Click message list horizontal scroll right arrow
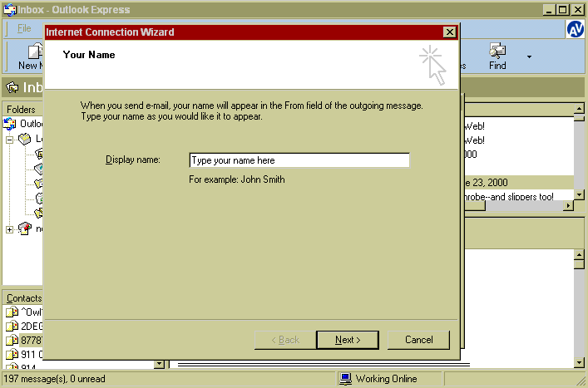588x388 pixels. pos(569,205)
